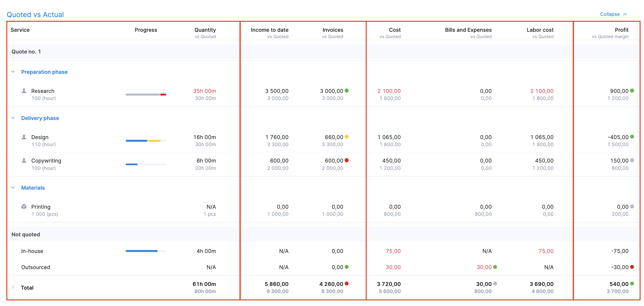Click the yellow status dot on Design invoices
The height and width of the screenshot is (306, 644).
pos(347,137)
